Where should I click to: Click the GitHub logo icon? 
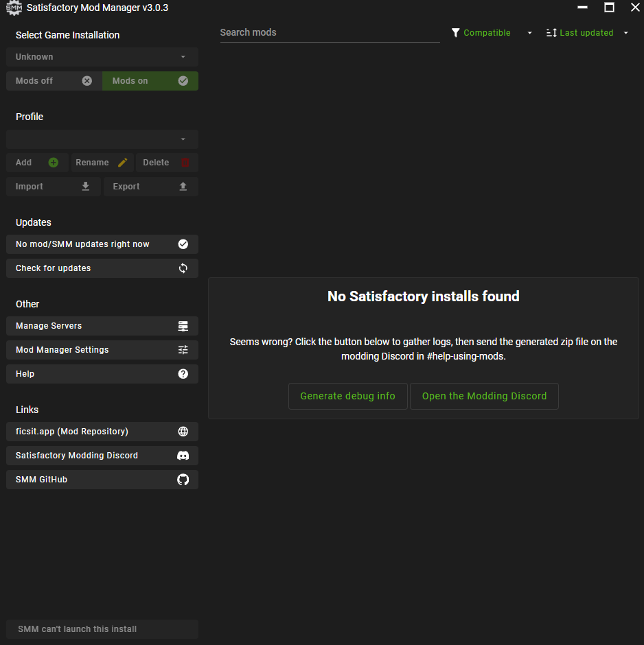[x=183, y=479]
